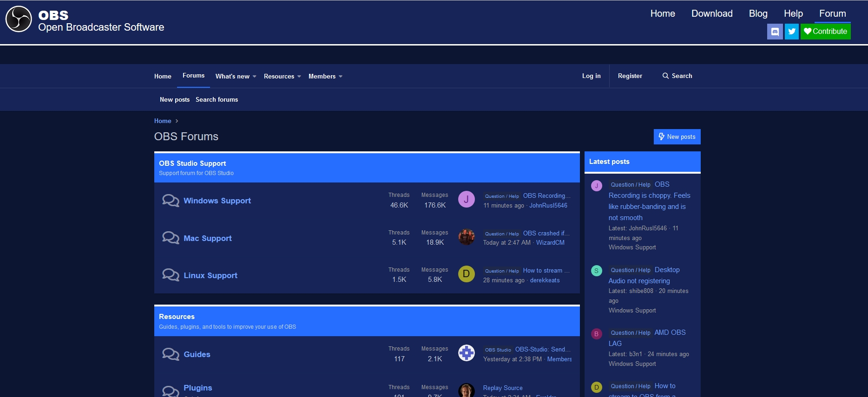This screenshot has height=397, width=868.
Task: Click the Guides forum bubble icon
Action: coord(171,354)
